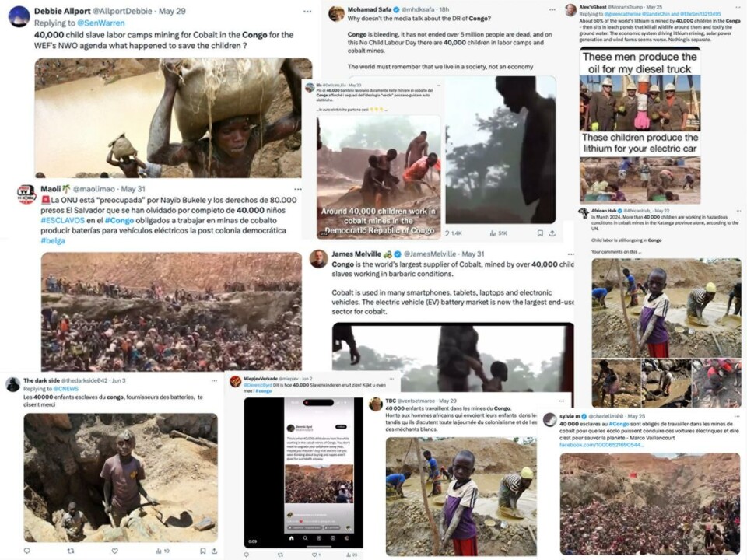Open more options on Debbie Allport tweet
The height and width of the screenshot is (560, 747).
point(307,12)
